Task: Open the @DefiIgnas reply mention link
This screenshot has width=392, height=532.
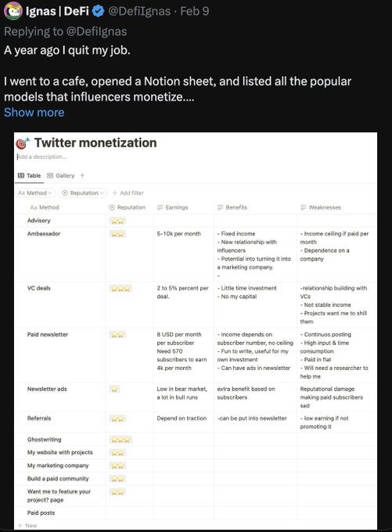Action: coord(96,31)
